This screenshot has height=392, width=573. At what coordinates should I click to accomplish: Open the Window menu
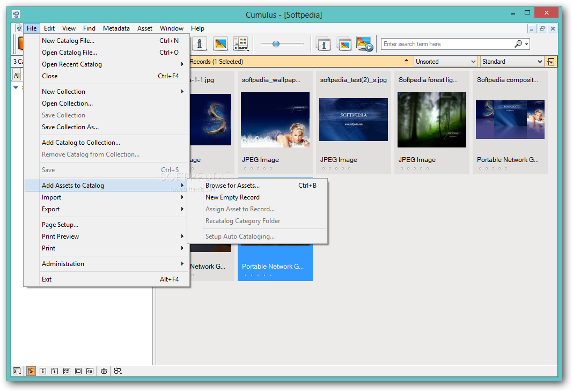click(x=171, y=28)
